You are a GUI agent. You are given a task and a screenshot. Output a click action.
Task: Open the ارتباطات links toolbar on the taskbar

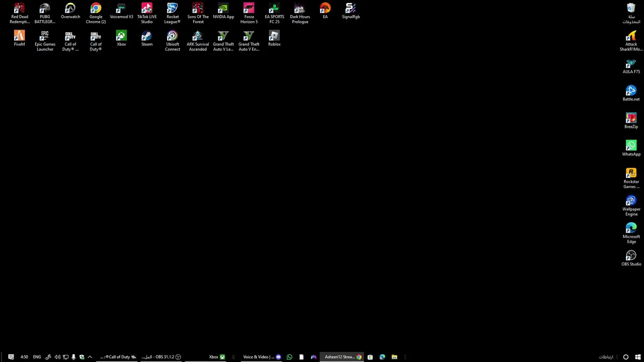coord(606,357)
